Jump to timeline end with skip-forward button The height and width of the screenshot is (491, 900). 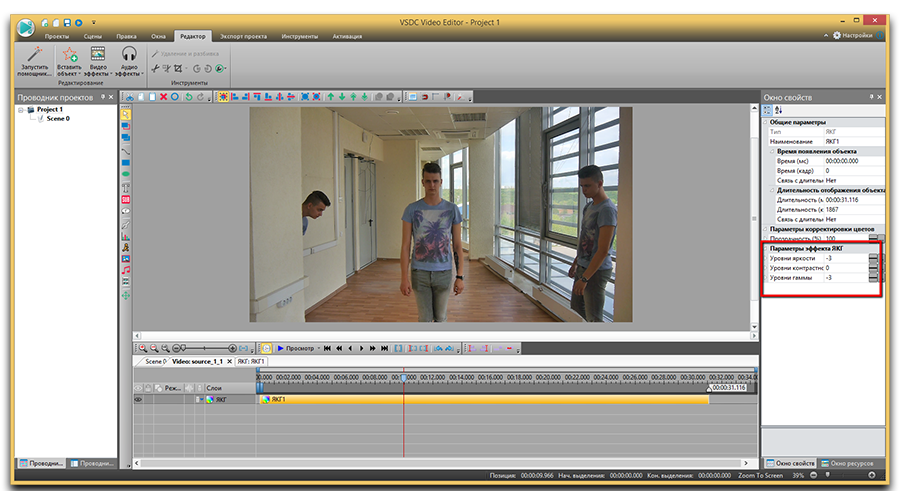[384, 348]
